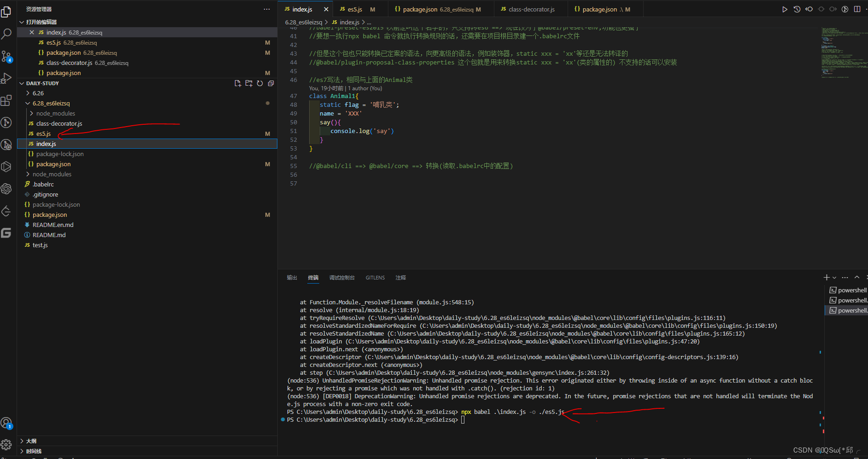Select the first powershell terminal instance
This screenshot has width=868, height=459.
[x=848, y=290]
